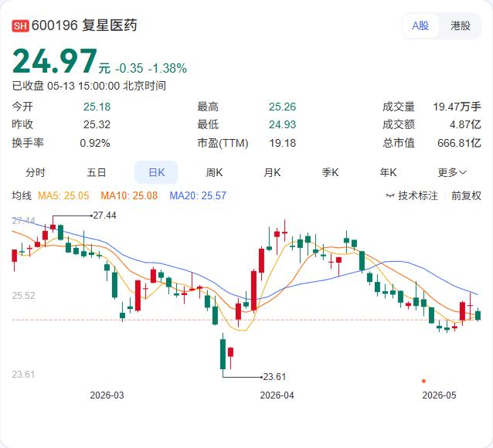
Task: Click the MA20: 25.57 indicator label
Action: (198, 195)
